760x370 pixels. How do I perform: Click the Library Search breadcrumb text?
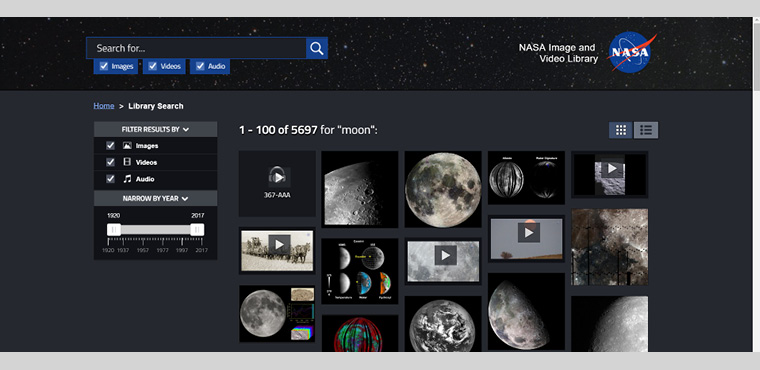[156, 106]
